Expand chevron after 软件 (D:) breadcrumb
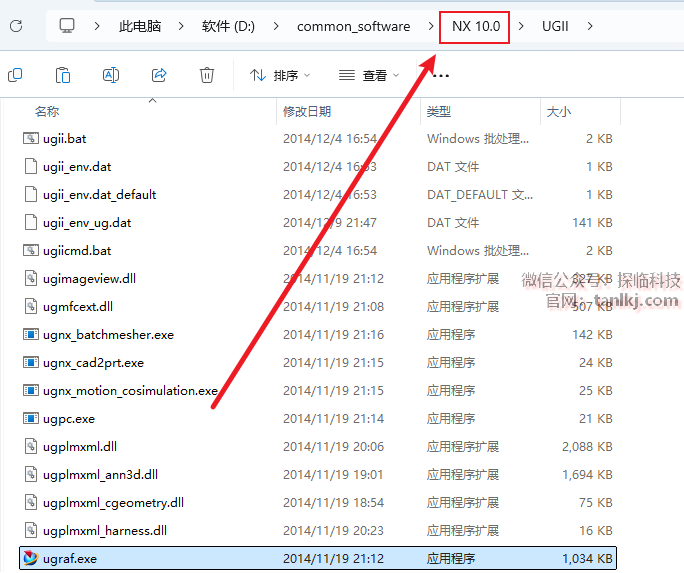This screenshot has height=573, width=684. tap(276, 26)
